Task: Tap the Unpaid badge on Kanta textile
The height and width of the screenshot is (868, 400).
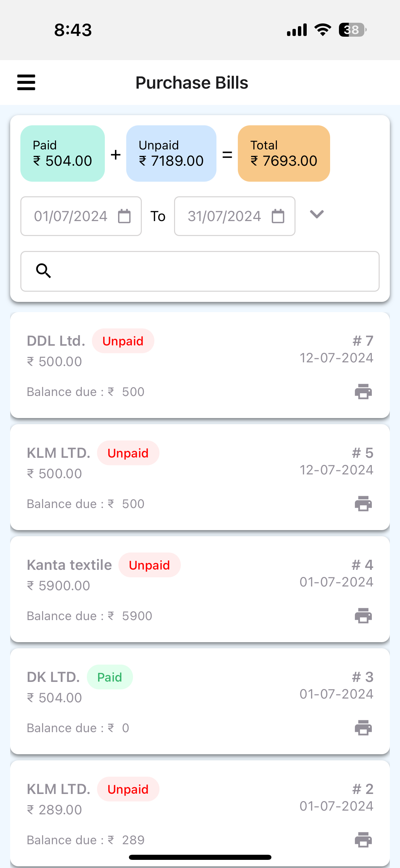Action: pyautogui.click(x=149, y=565)
